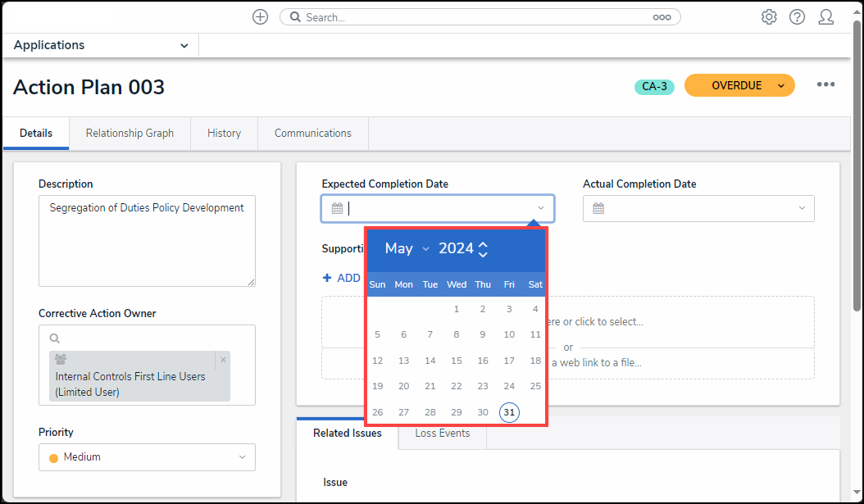Expand the Applications dropdown

184,46
